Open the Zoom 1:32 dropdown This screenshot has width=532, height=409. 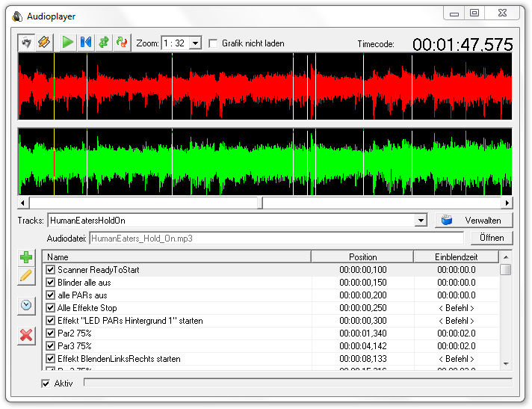click(196, 43)
